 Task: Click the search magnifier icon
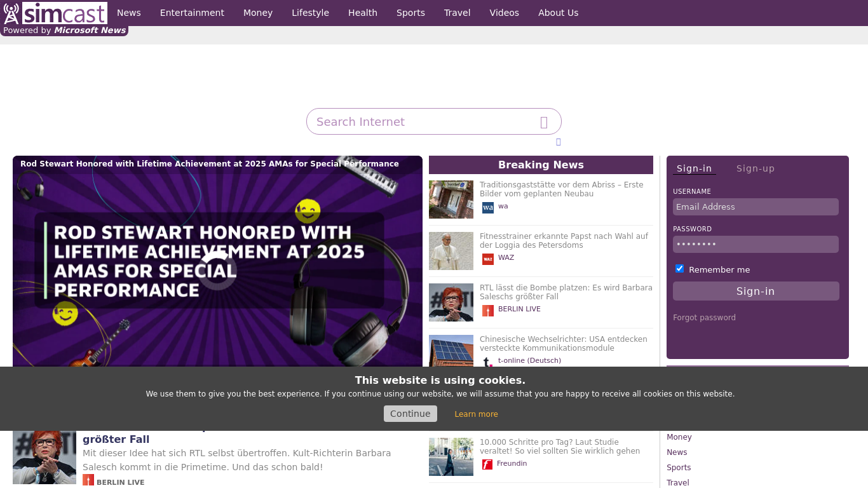544,122
